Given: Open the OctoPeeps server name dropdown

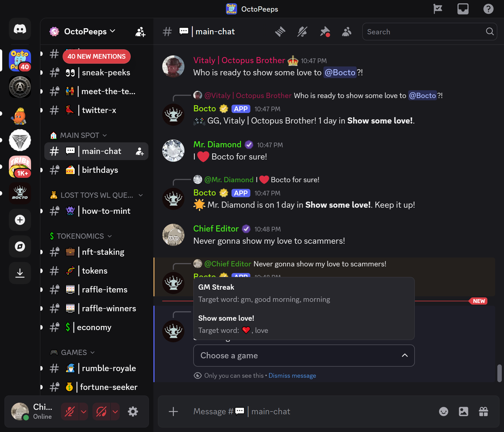Looking at the screenshot, I should click(x=82, y=32).
